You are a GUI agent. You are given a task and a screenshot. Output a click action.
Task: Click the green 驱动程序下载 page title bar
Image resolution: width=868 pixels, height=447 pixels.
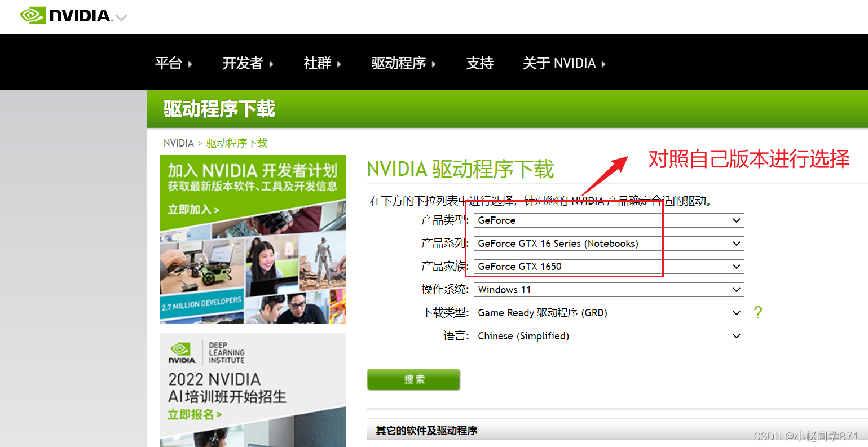(507, 109)
